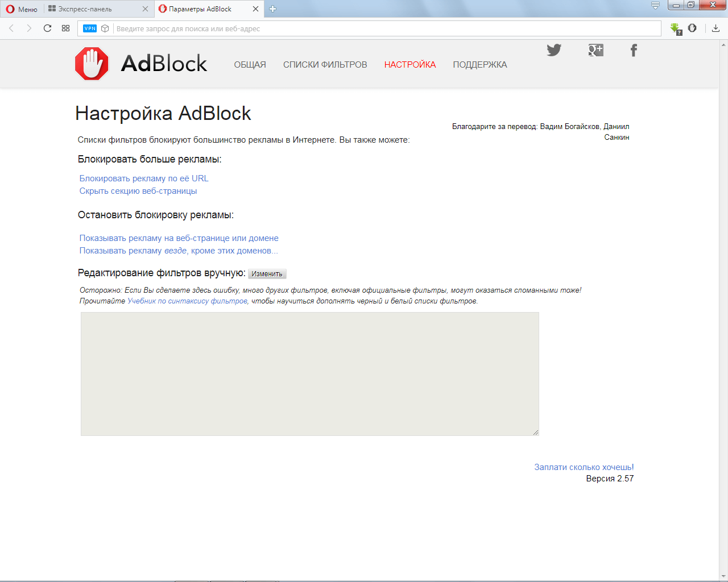728x582 pixels.
Task: Reload the current page
Action: (x=48, y=28)
